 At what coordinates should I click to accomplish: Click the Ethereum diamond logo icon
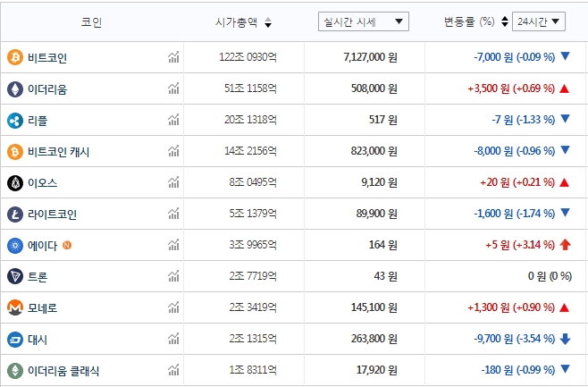point(14,89)
